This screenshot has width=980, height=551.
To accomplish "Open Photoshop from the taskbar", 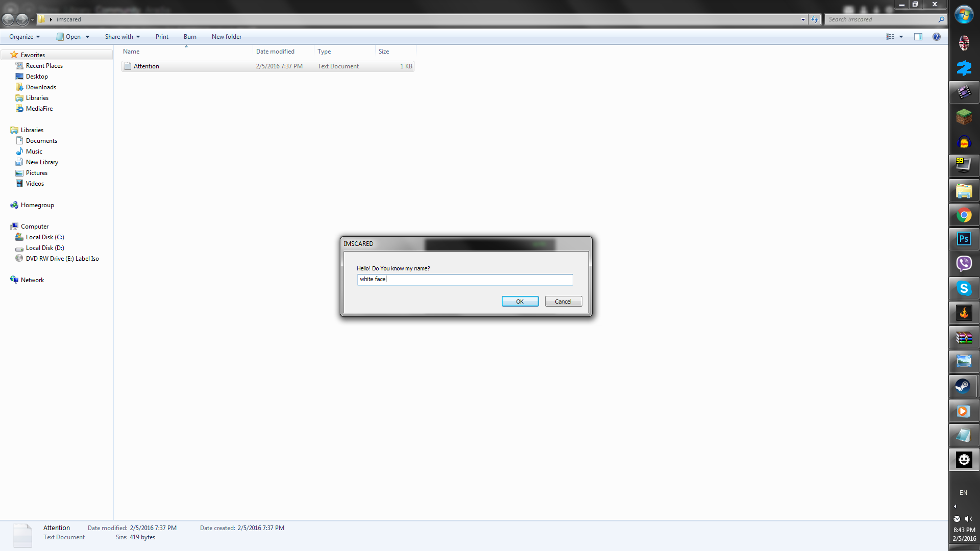I will tap(964, 239).
